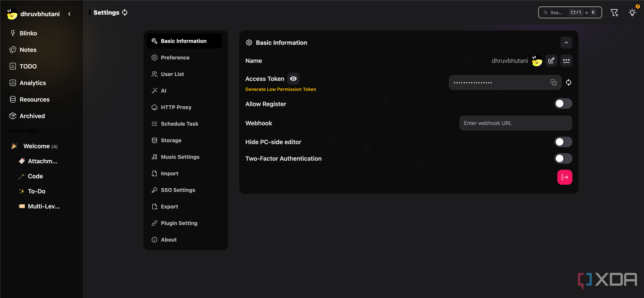
Task: Click Generate Low Permission Token link
Action: [281, 89]
